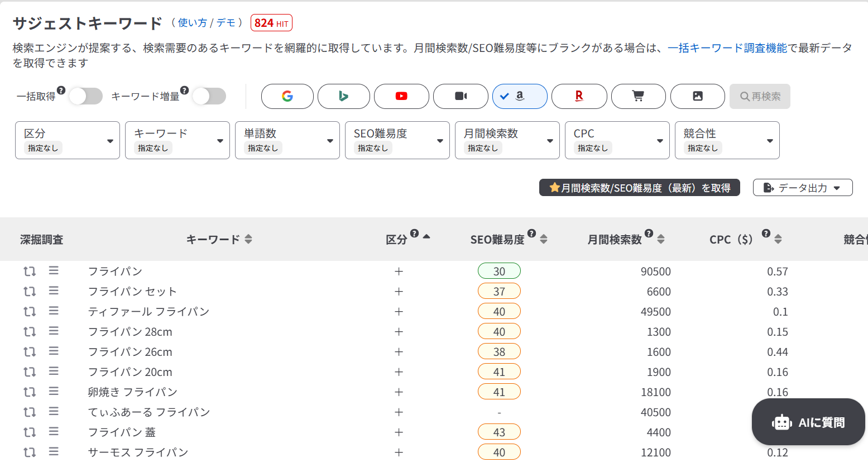This screenshot has height=462, width=868.
Task: Open the AIに質問 chat widget
Action: (x=808, y=422)
